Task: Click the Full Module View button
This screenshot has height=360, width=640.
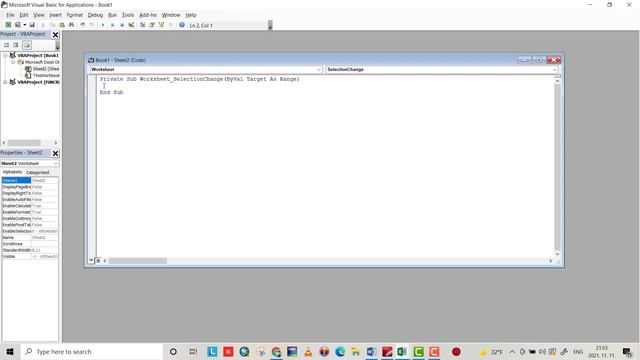Action: click(x=98, y=260)
